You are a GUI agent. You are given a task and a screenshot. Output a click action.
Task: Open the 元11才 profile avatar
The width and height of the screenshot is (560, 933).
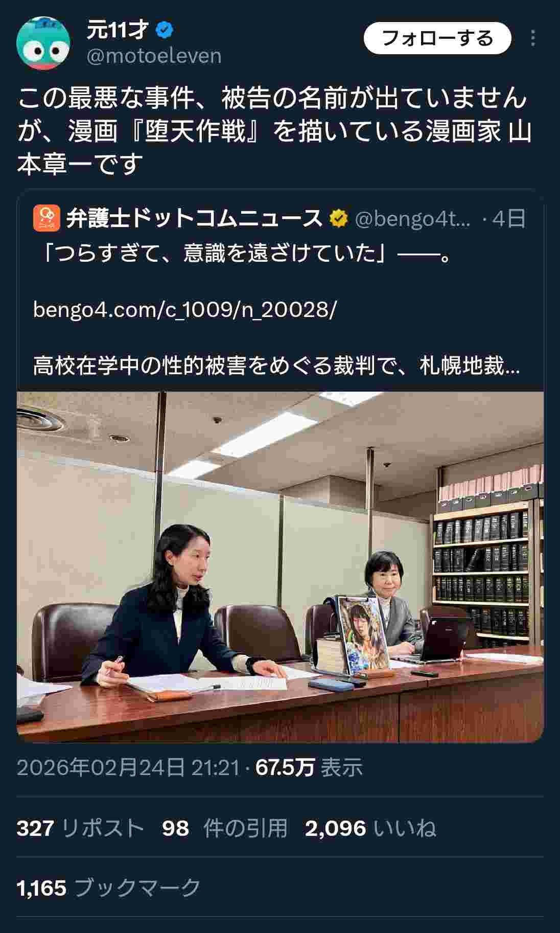pos(43,43)
